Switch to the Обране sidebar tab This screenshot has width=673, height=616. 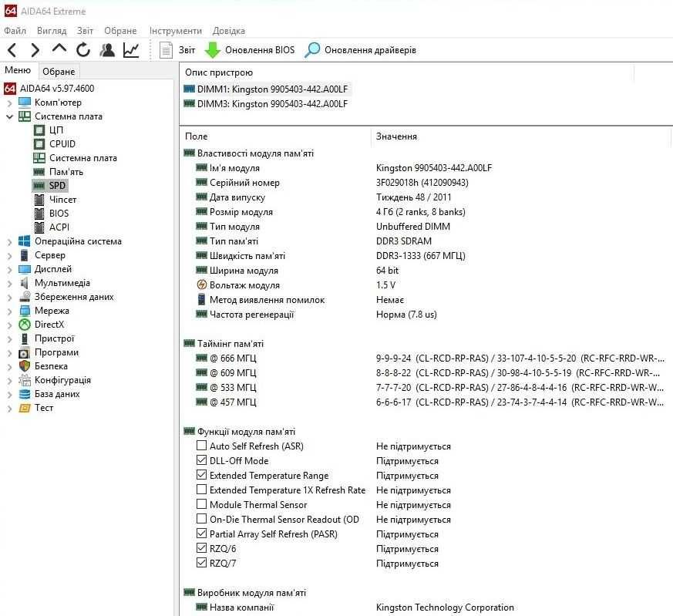(59, 71)
